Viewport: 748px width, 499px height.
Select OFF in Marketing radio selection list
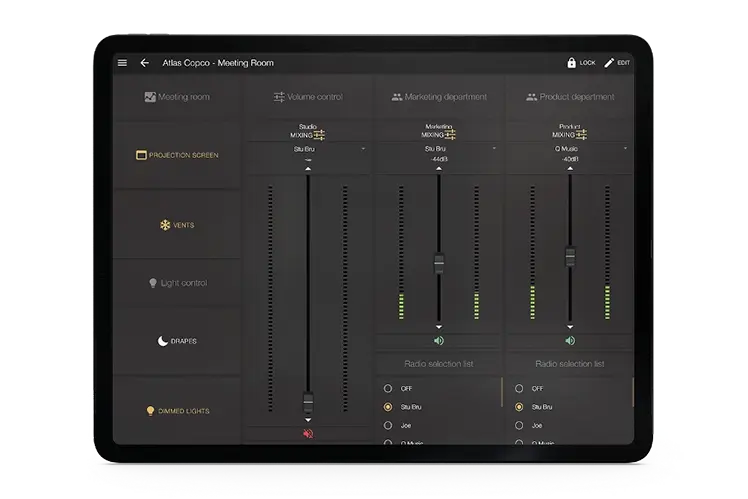(388, 388)
